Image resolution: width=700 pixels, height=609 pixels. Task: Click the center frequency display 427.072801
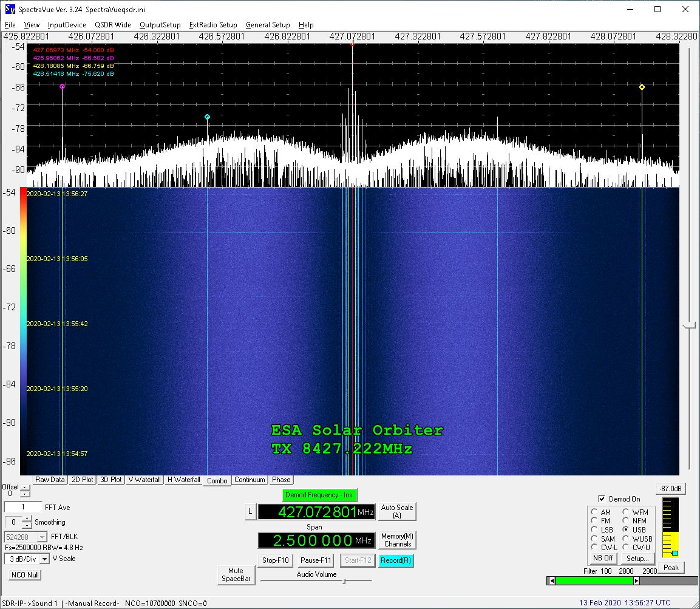coord(316,512)
